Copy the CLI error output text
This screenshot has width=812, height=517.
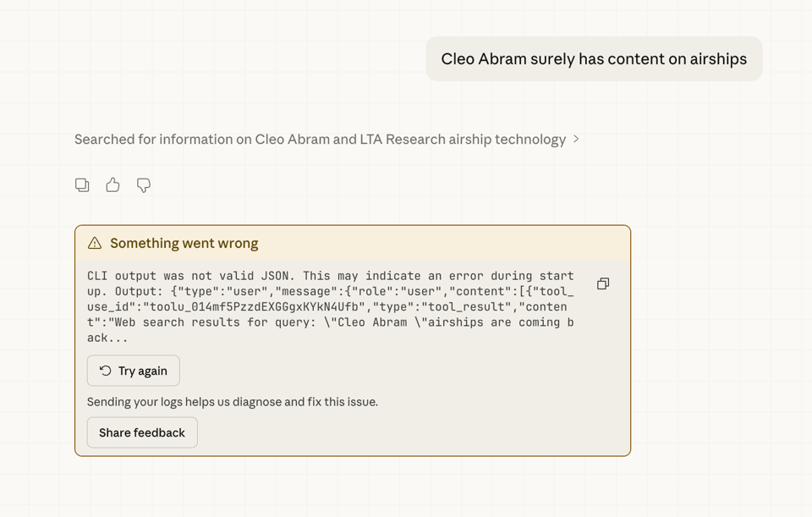pos(603,283)
